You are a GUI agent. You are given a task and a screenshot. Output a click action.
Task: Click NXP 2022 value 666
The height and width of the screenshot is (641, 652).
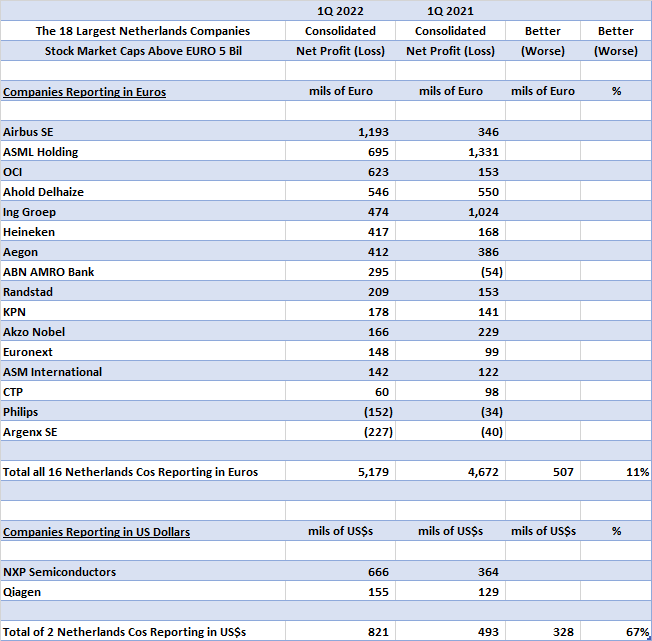378,572
